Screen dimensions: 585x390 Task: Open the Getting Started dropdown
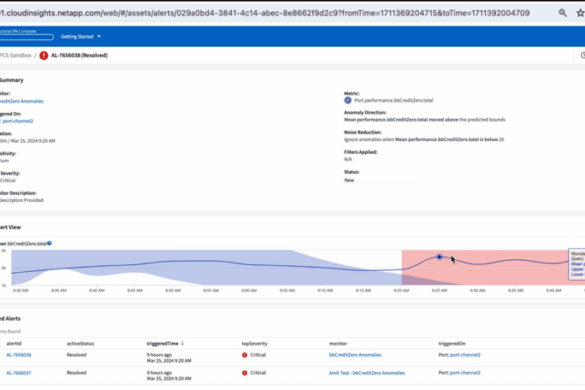(x=81, y=37)
